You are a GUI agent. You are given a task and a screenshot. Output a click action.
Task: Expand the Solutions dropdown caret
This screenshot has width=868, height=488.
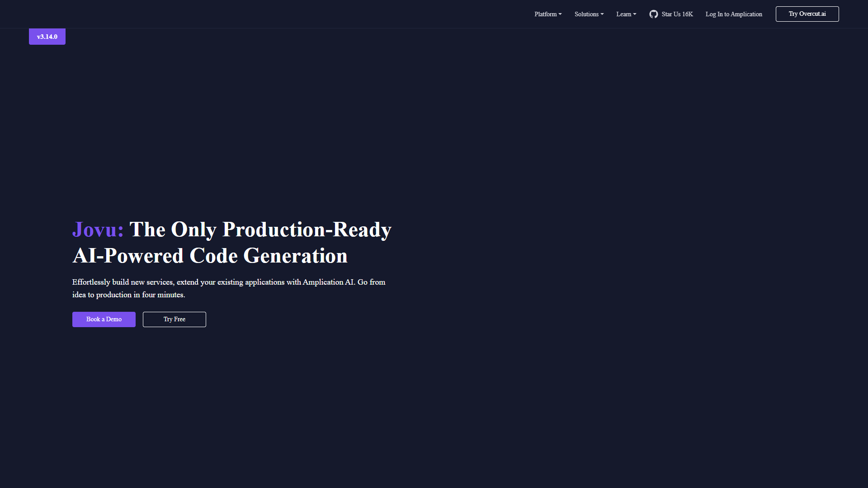tap(602, 14)
